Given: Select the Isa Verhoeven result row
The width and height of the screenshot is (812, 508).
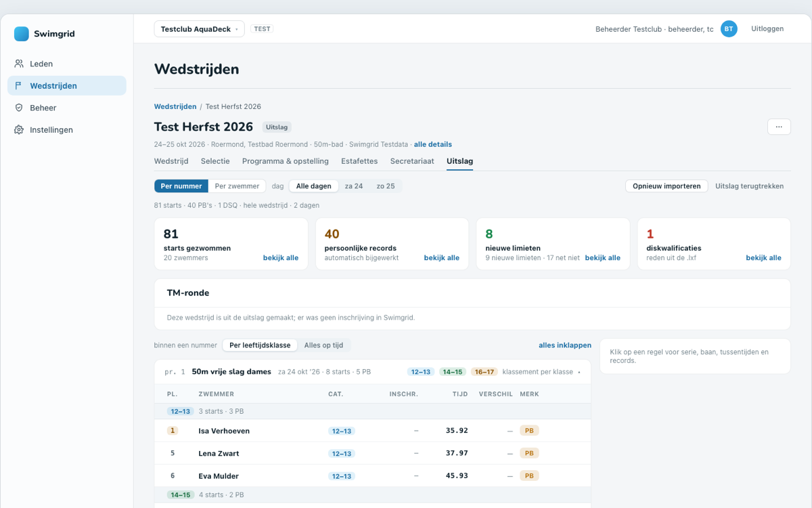Looking at the screenshot, I should pos(373,431).
